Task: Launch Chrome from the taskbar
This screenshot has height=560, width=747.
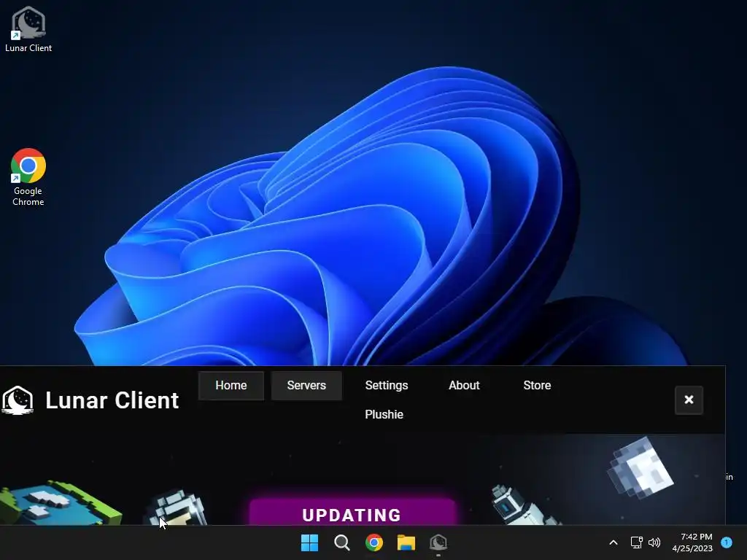Action: pos(374,542)
